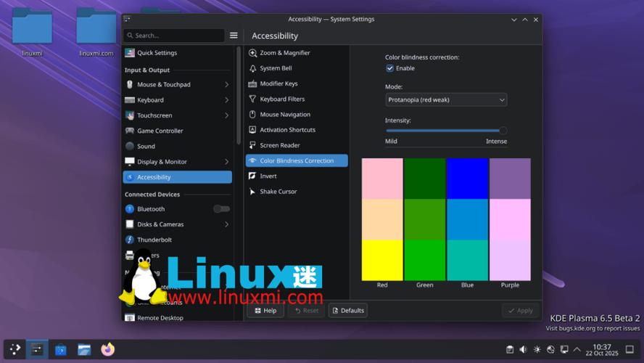Open Dolphin file manager from taskbar
Viewport: 644px width, 363px height.
(x=84, y=349)
